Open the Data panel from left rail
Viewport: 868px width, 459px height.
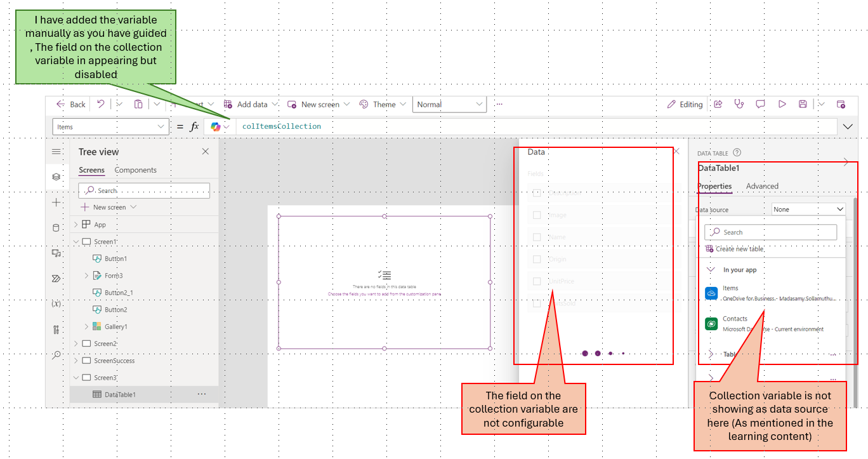pyautogui.click(x=56, y=227)
